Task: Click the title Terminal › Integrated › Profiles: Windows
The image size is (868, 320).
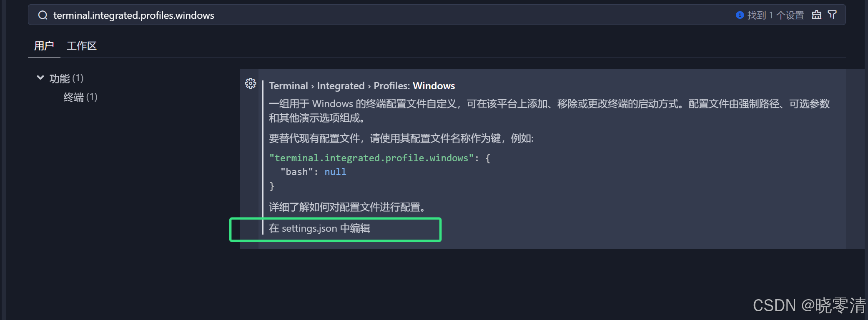Action: pyautogui.click(x=362, y=86)
